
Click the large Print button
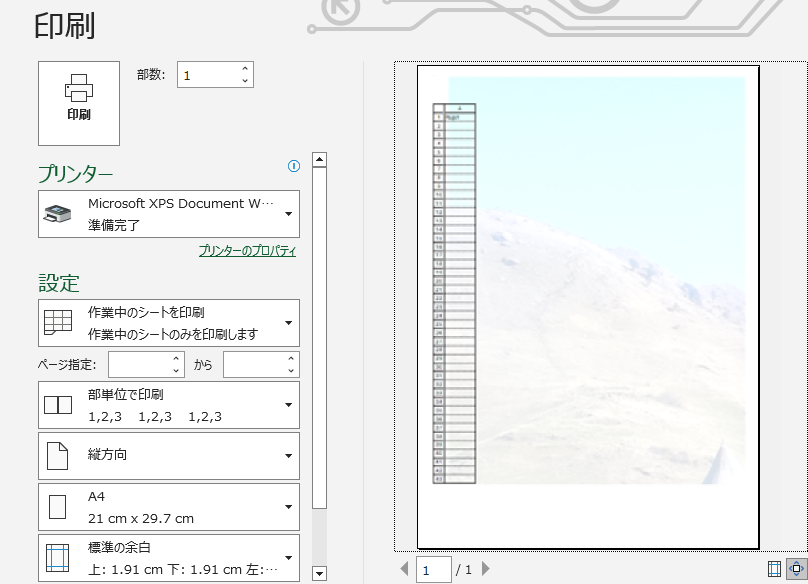coord(78,103)
